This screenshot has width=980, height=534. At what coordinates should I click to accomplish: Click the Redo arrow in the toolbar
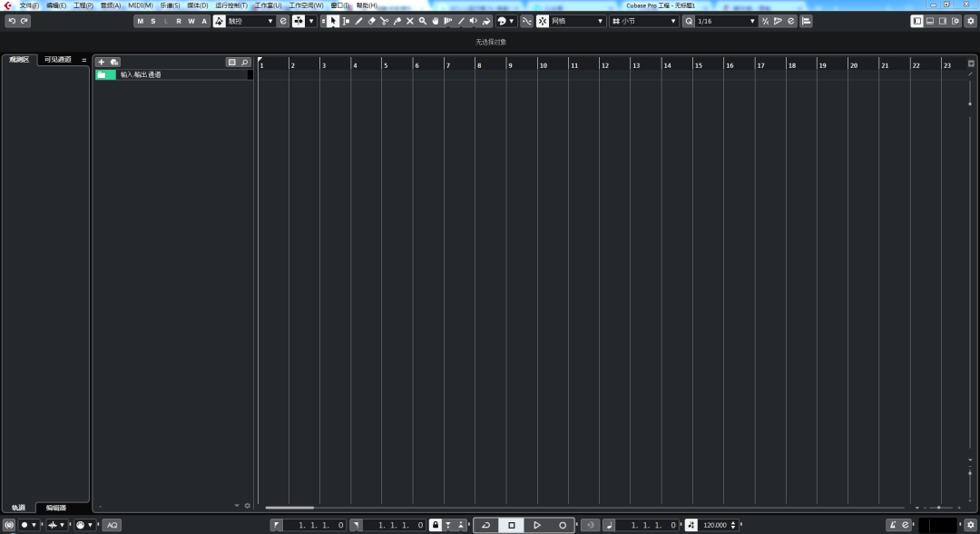tap(24, 21)
